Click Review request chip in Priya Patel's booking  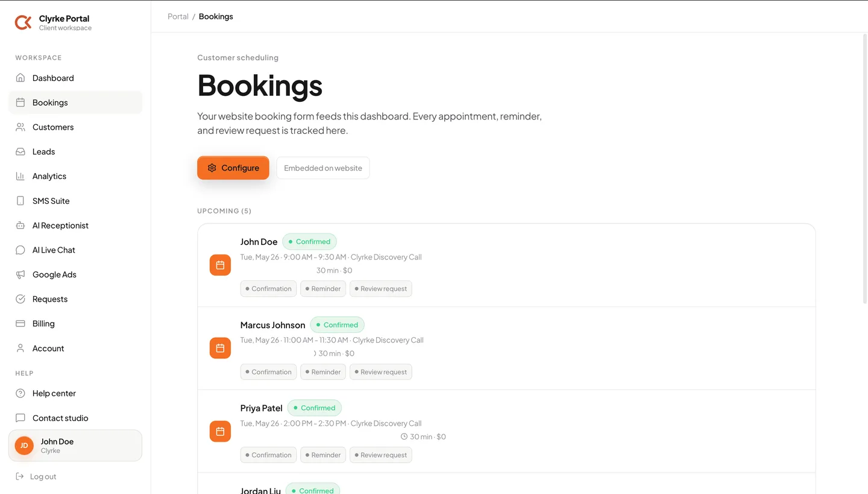click(380, 455)
